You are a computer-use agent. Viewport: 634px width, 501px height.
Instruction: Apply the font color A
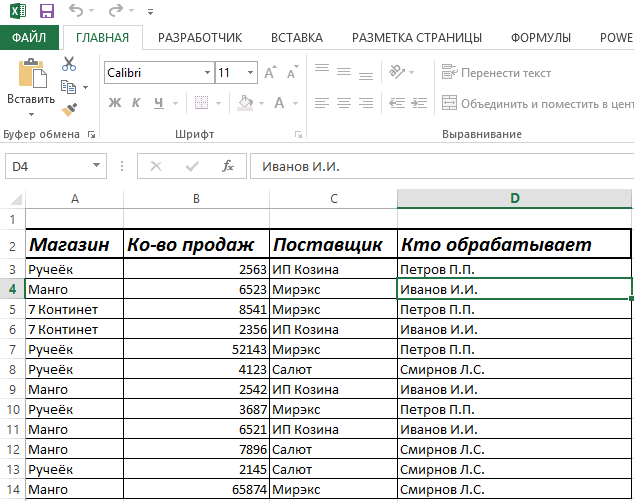(x=279, y=103)
